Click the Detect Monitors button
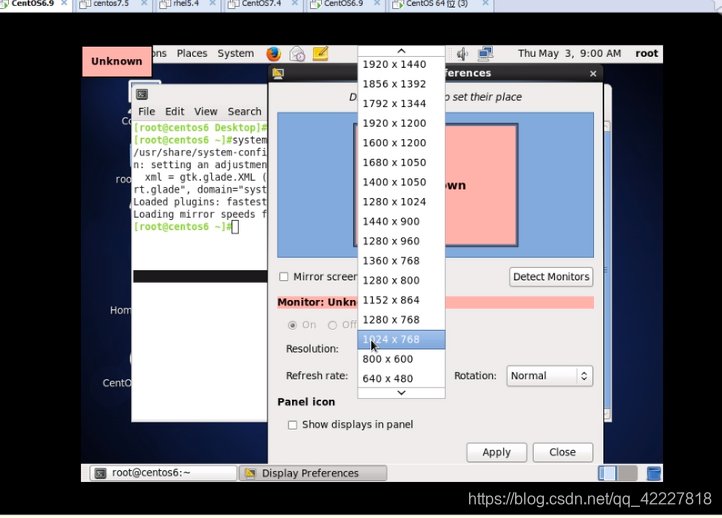The width and height of the screenshot is (722, 518). click(x=551, y=277)
